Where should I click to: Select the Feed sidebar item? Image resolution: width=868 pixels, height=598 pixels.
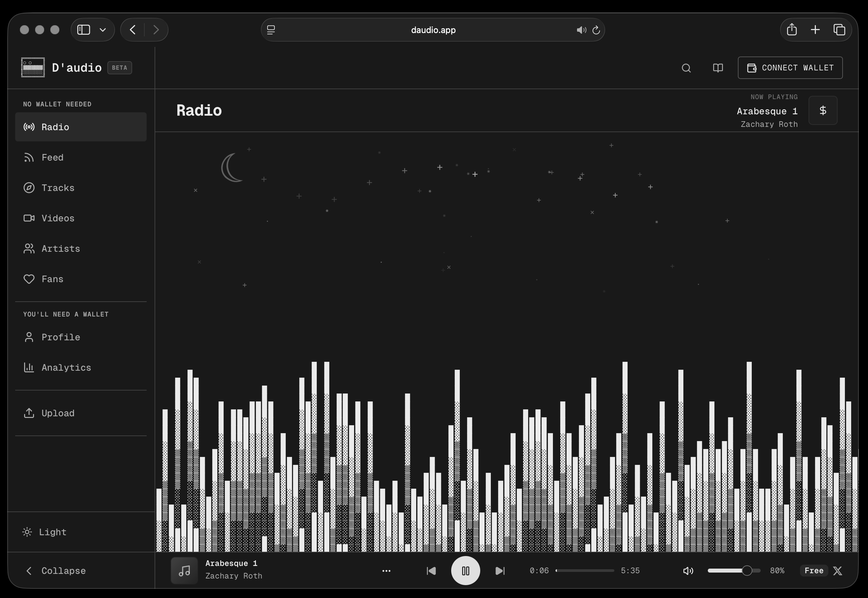coord(53,157)
